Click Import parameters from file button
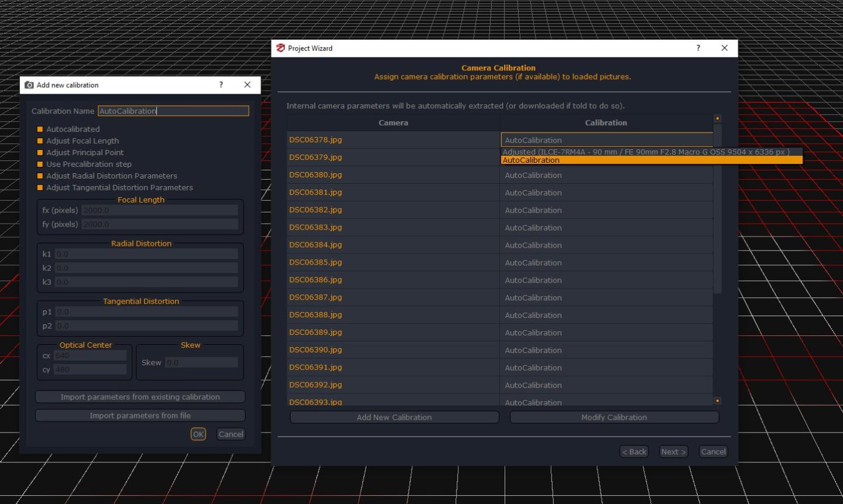843x504 pixels. [x=140, y=416]
